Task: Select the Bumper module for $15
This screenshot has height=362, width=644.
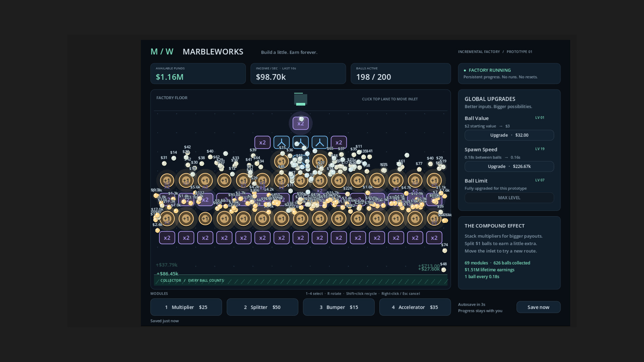Action: point(339,307)
